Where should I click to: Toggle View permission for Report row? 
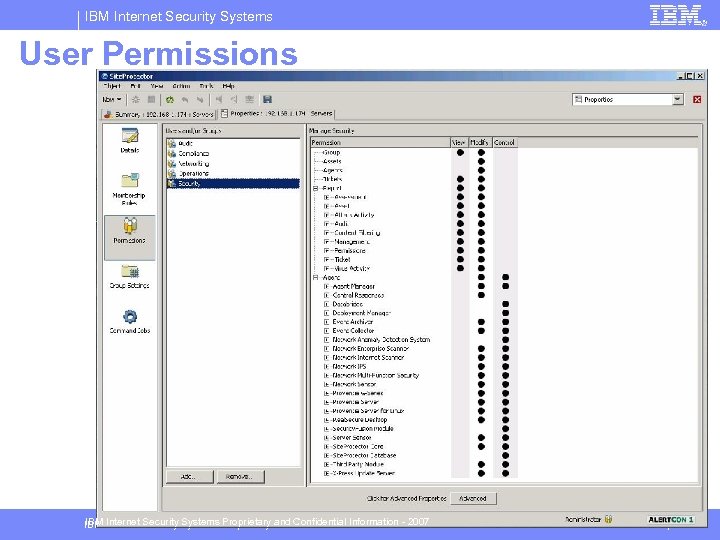click(x=460, y=188)
